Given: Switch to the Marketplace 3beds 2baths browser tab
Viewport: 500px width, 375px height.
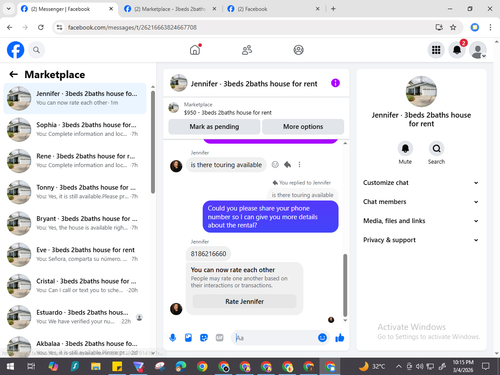Looking at the screenshot, I should [x=170, y=9].
